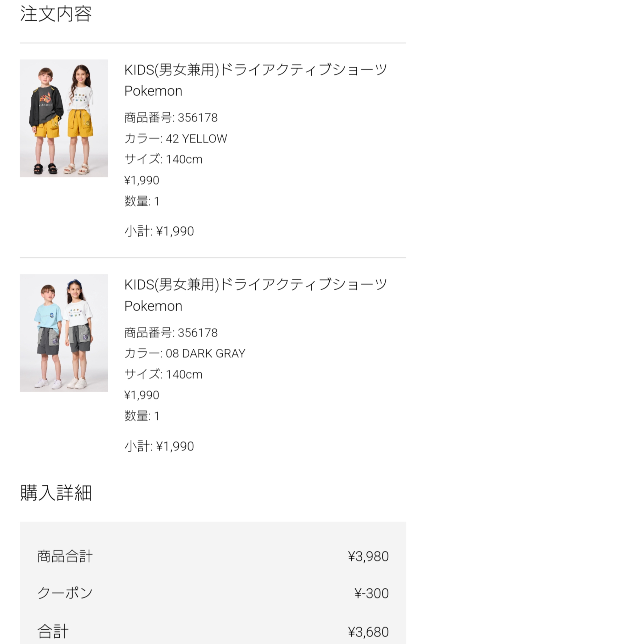644x644 pixels.
Task: Click the 小計 subtotal of the dark gray shorts
Action: tap(159, 446)
